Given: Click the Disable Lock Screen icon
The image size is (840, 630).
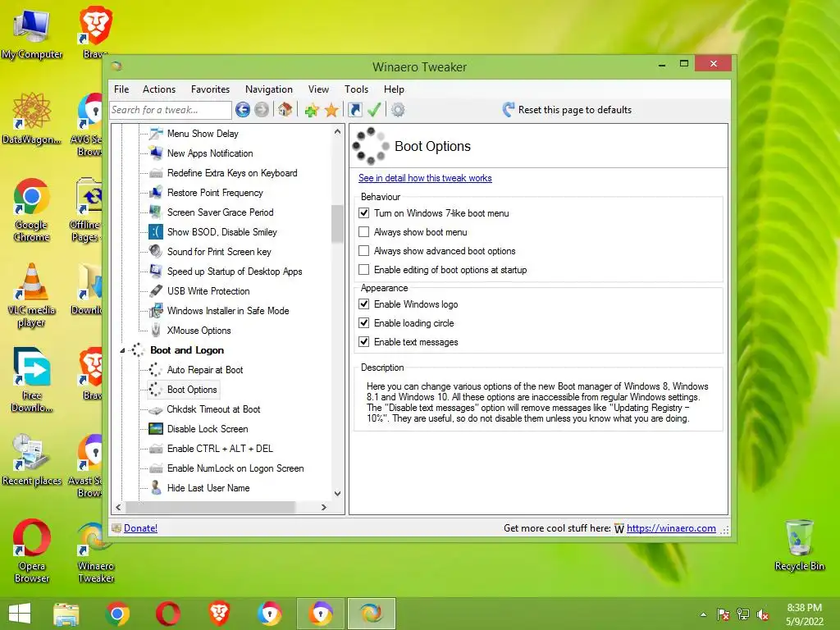Looking at the screenshot, I should [156, 428].
